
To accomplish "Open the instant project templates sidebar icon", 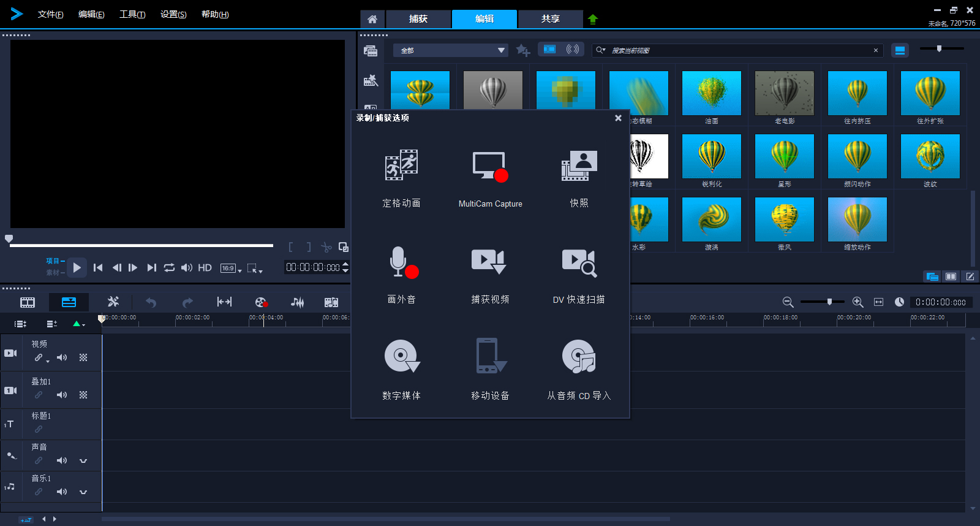I will pyautogui.click(x=371, y=80).
